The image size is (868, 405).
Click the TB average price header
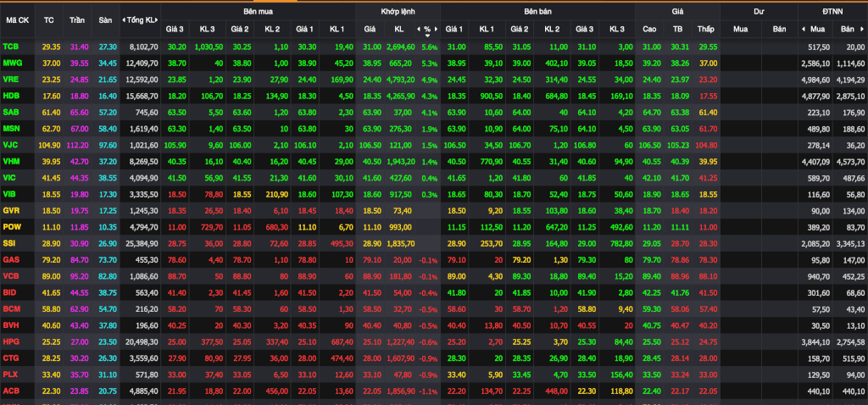point(677,29)
